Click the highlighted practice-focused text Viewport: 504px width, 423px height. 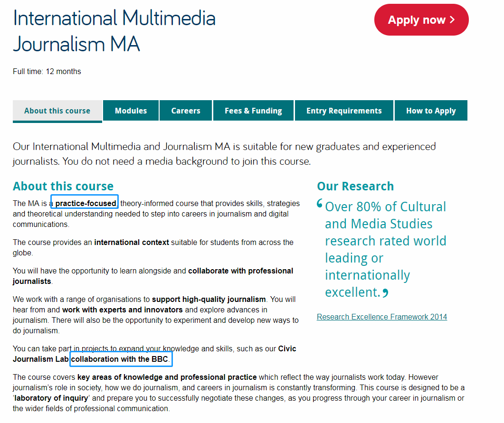tap(85, 203)
